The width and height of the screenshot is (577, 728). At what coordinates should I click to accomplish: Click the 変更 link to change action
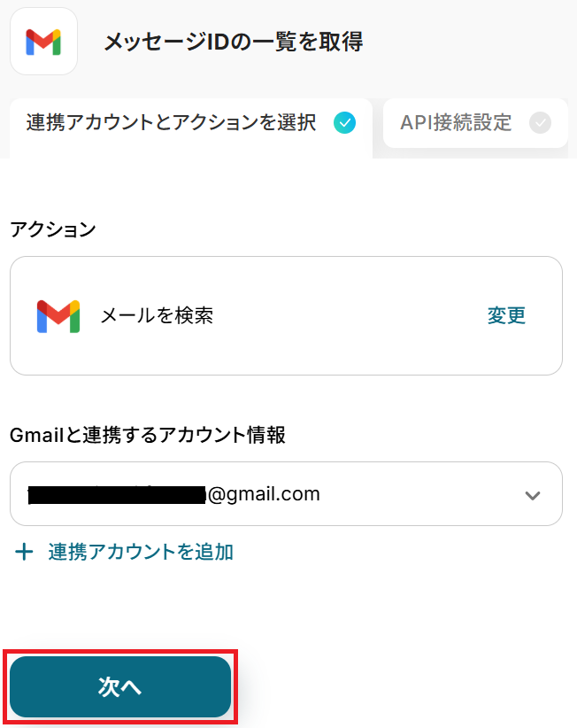tap(506, 315)
